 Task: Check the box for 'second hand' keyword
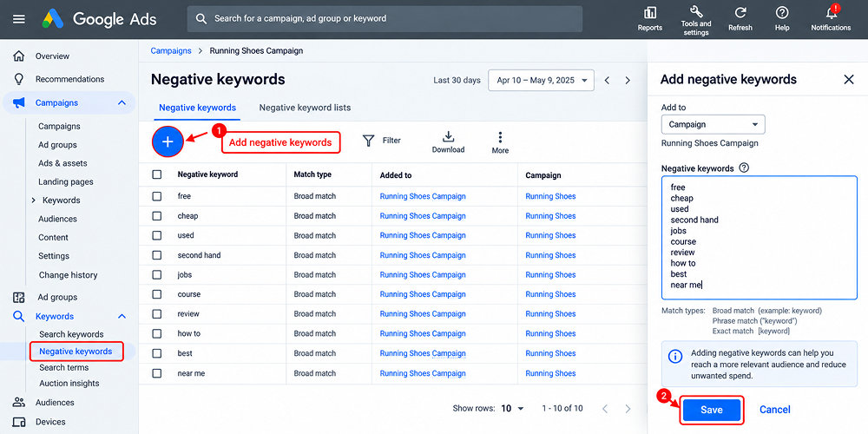pyautogui.click(x=157, y=255)
